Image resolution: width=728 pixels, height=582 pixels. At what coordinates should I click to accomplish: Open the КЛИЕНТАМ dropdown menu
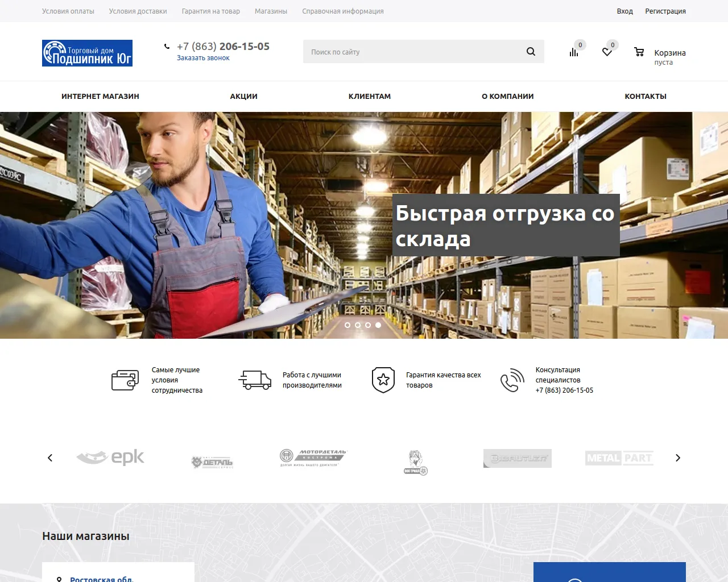(370, 96)
